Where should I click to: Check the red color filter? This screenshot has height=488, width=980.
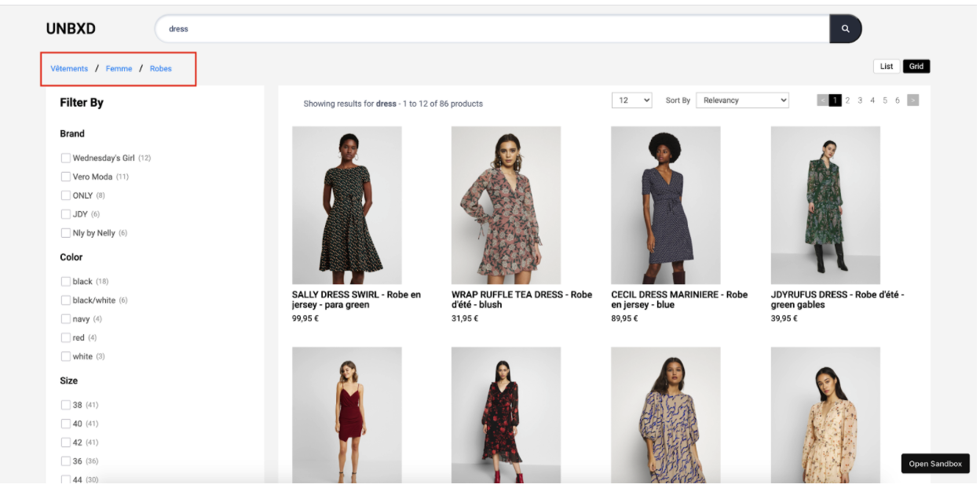coord(66,337)
